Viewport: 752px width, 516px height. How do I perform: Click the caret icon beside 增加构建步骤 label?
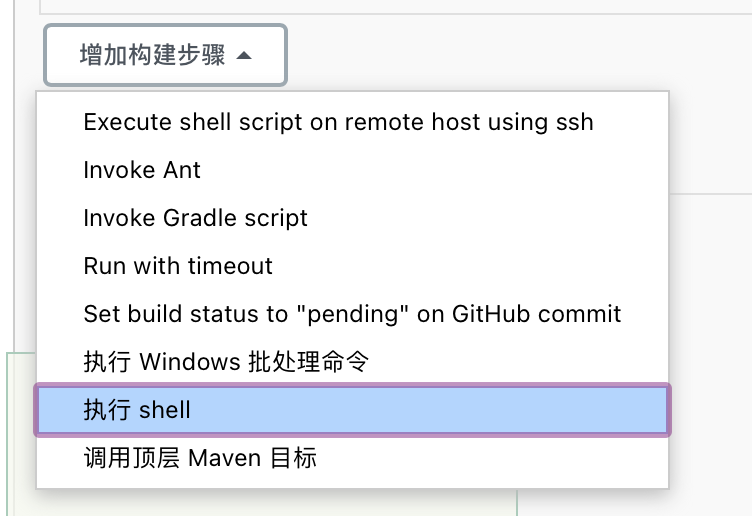click(x=244, y=56)
